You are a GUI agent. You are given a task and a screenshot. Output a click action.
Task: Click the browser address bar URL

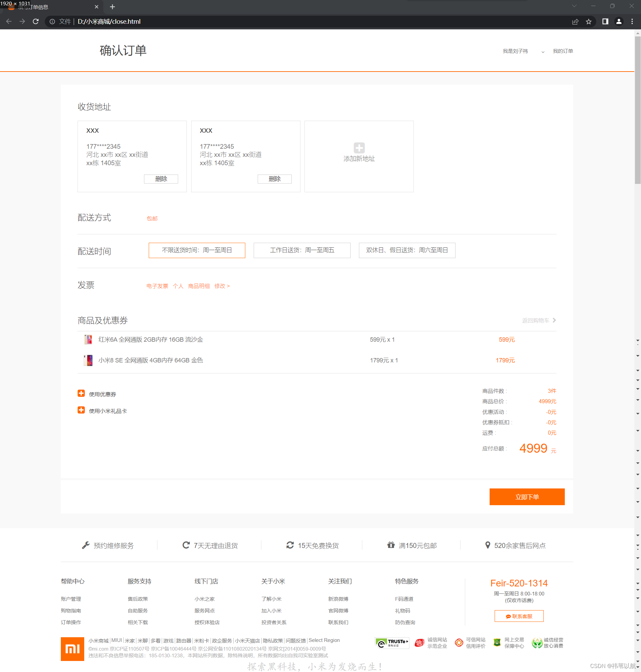click(x=109, y=21)
